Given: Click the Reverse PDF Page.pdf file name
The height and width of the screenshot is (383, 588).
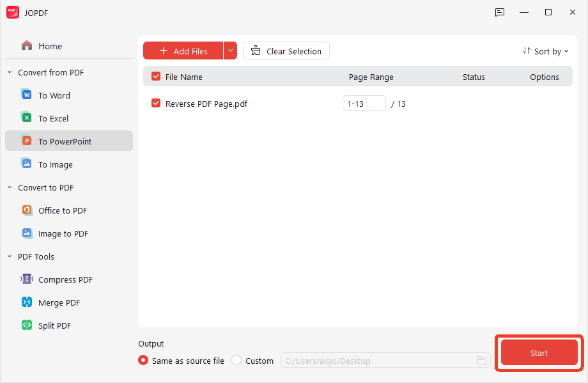Looking at the screenshot, I should pos(206,104).
